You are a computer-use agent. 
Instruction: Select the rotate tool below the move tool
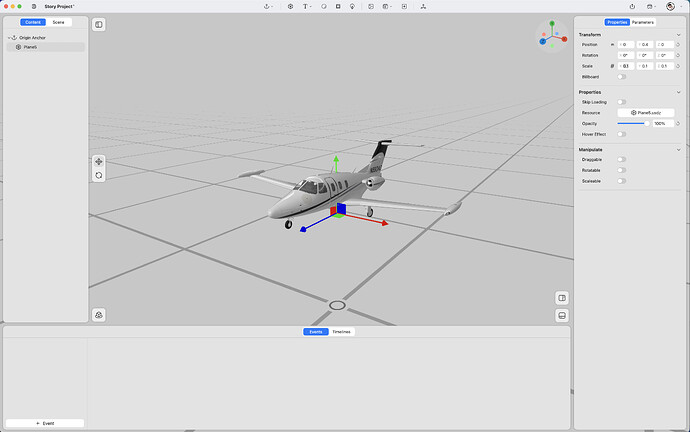99,175
